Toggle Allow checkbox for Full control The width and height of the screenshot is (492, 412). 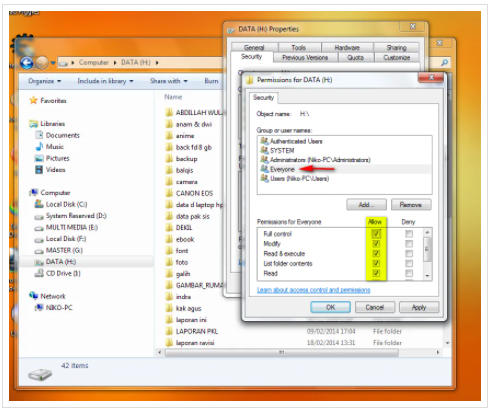coord(376,234)
